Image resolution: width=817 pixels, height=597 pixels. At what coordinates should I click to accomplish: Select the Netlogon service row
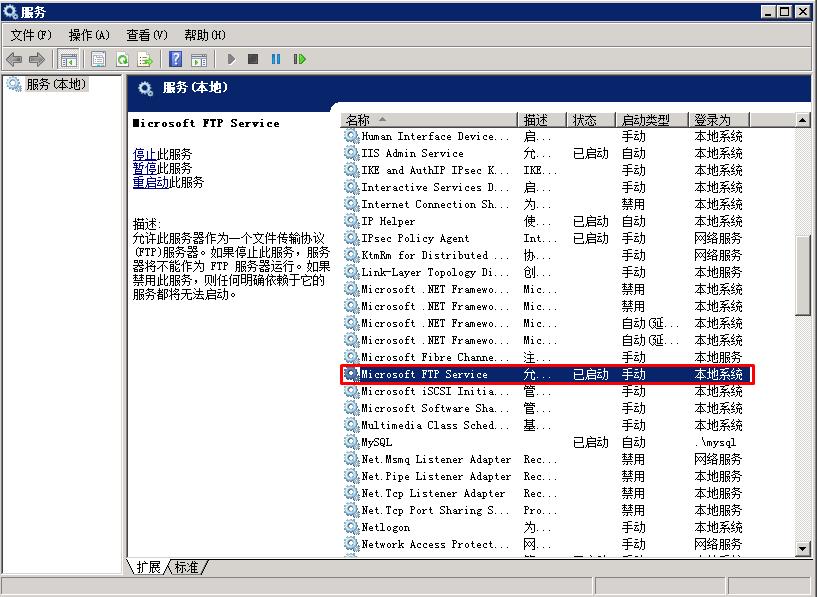[x=546, y=527]
